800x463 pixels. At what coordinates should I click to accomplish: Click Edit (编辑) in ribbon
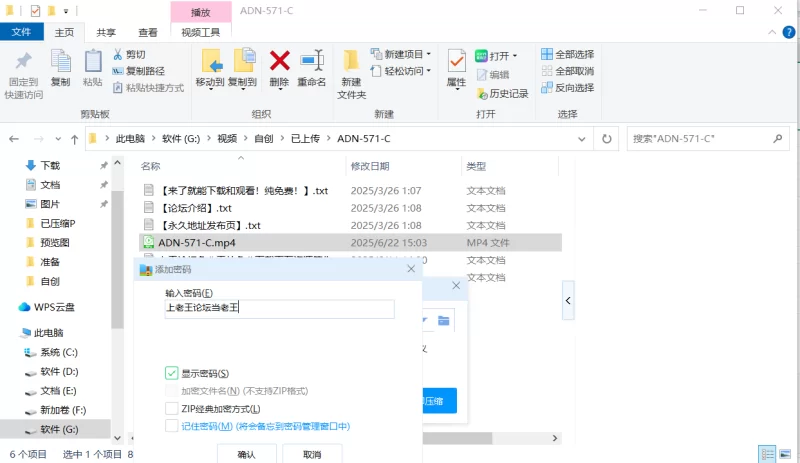[x=493, y=75]
